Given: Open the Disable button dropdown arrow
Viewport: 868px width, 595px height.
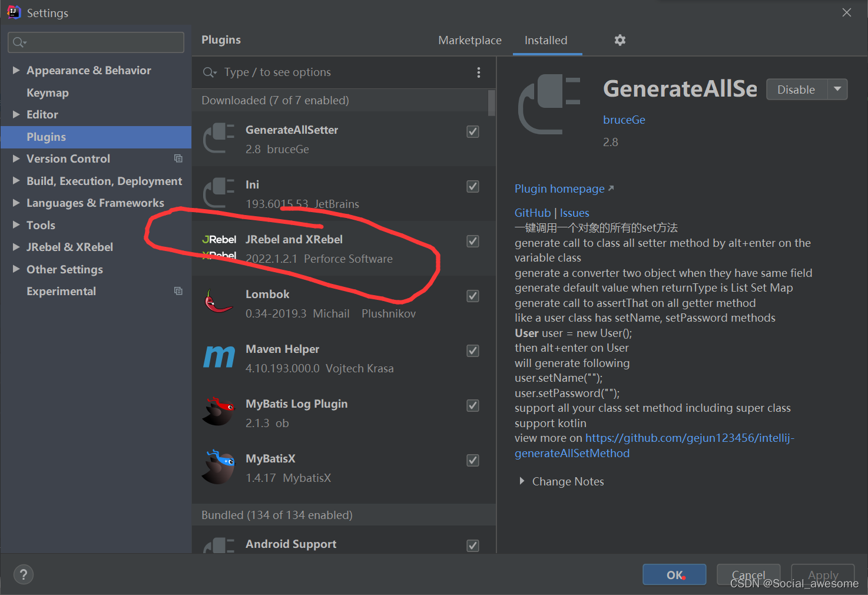Looking at the screenshot, I should 837,90.
